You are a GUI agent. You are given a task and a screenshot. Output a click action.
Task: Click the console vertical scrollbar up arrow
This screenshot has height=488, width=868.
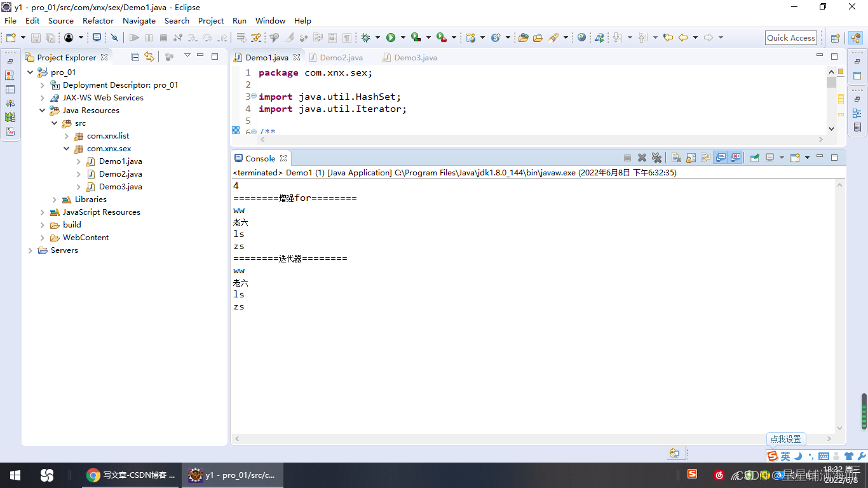pos(840,185)
